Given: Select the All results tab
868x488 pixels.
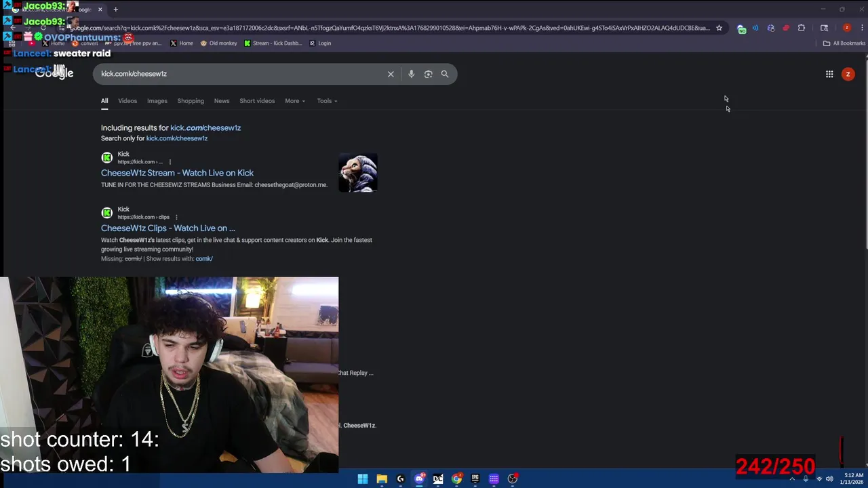Looking at the screenshot, I should [104, 101].
